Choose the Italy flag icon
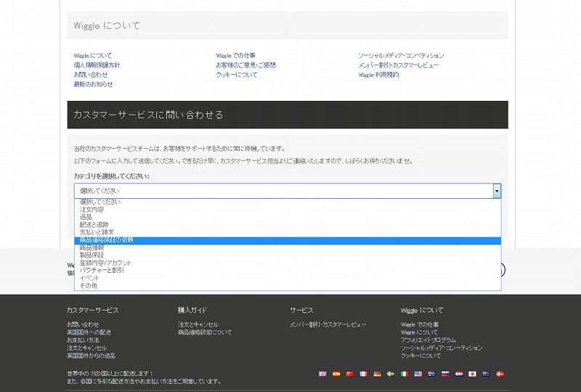Viewport: 581px width, 392px height. coord(405,374)
